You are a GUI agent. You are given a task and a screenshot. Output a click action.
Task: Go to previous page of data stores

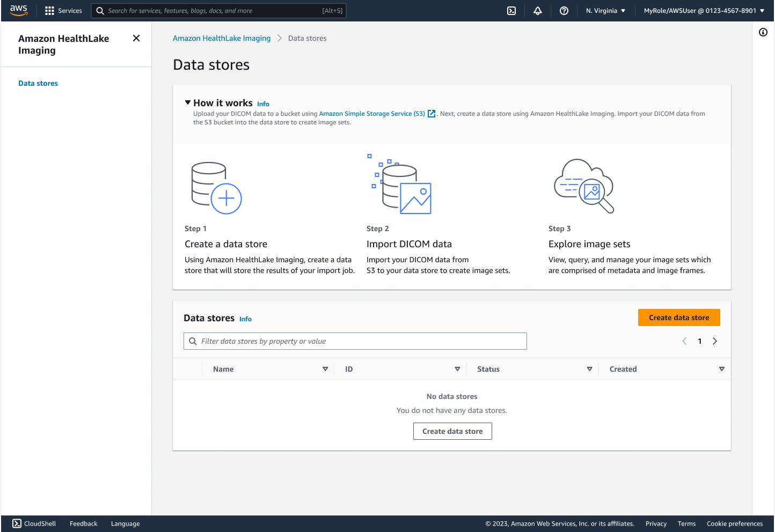684,341
